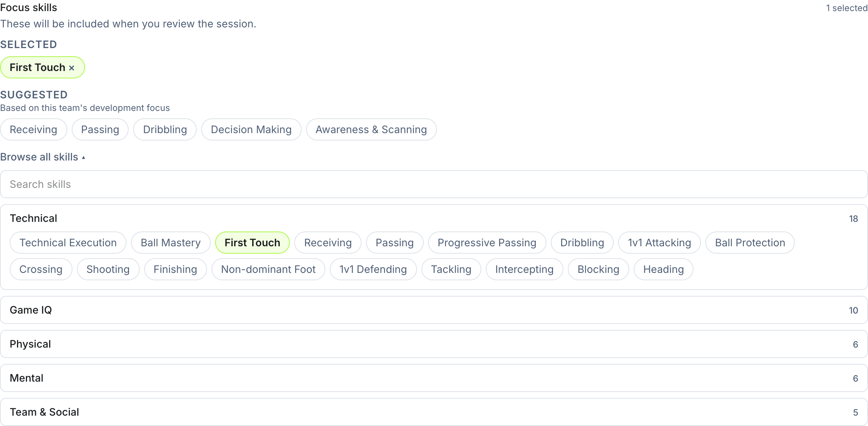Select the Finishing skill chip
This screenshot has height=426, width=868.
(176, 269)
